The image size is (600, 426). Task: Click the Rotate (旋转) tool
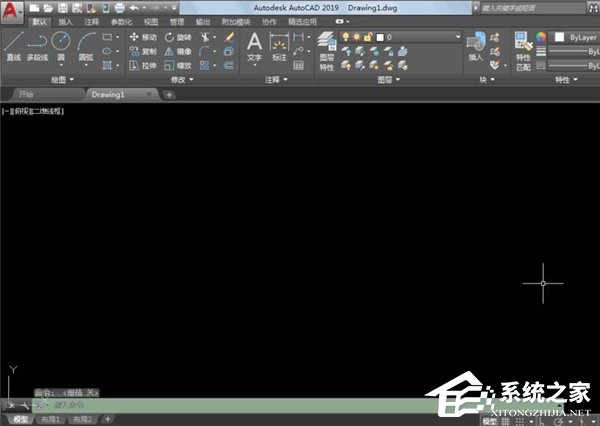(178, 37)
